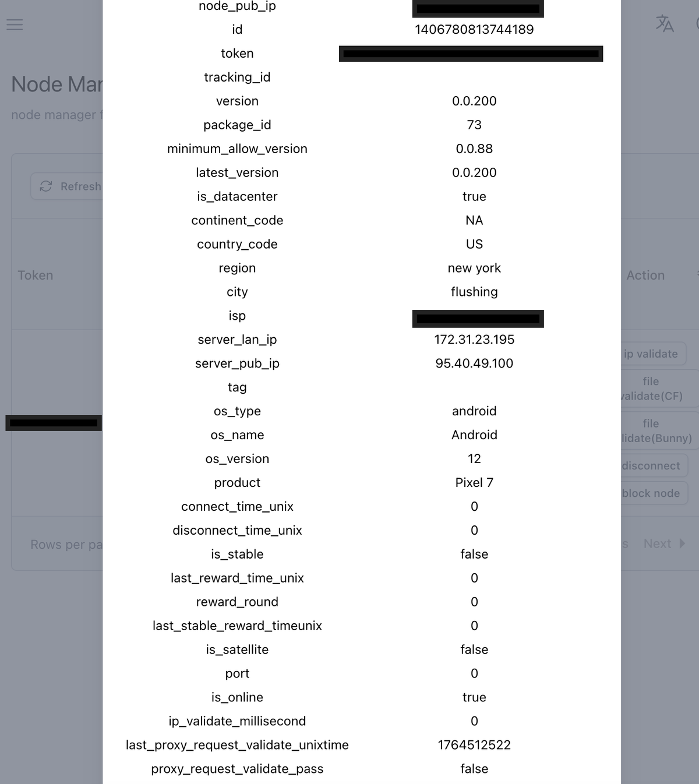699x784 pixels.
Task: Trigger the file validate(CF) action
Action: 651,389
